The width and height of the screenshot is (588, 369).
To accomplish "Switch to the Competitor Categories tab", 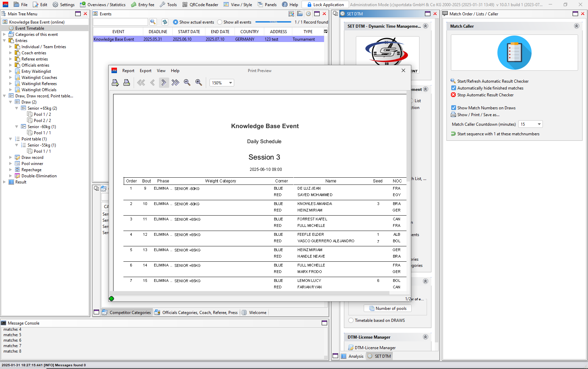I will [127, 312].
